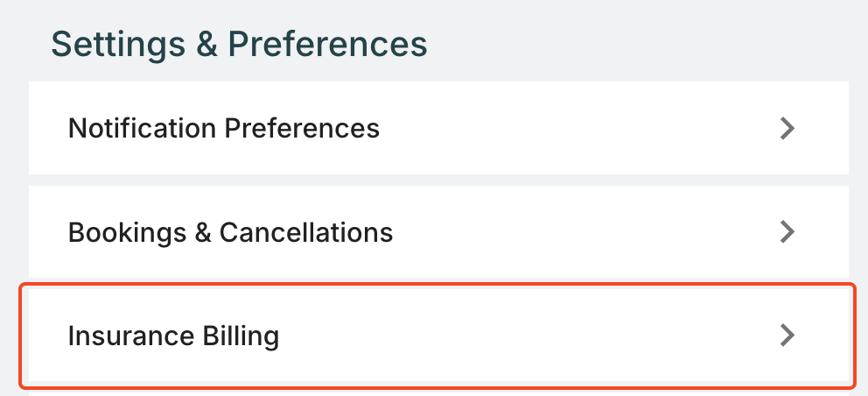Tap the Insurance Billing list row
The width and height of the screenshot is (868, 396).
pos(437,335)
